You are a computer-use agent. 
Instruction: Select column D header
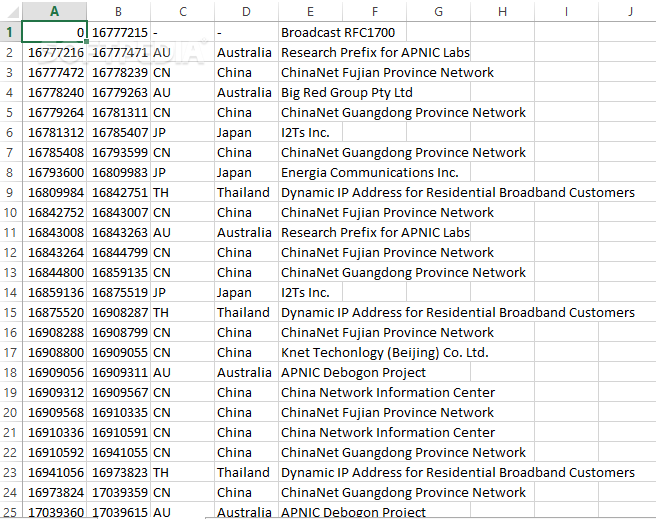(x=246, y=11)
